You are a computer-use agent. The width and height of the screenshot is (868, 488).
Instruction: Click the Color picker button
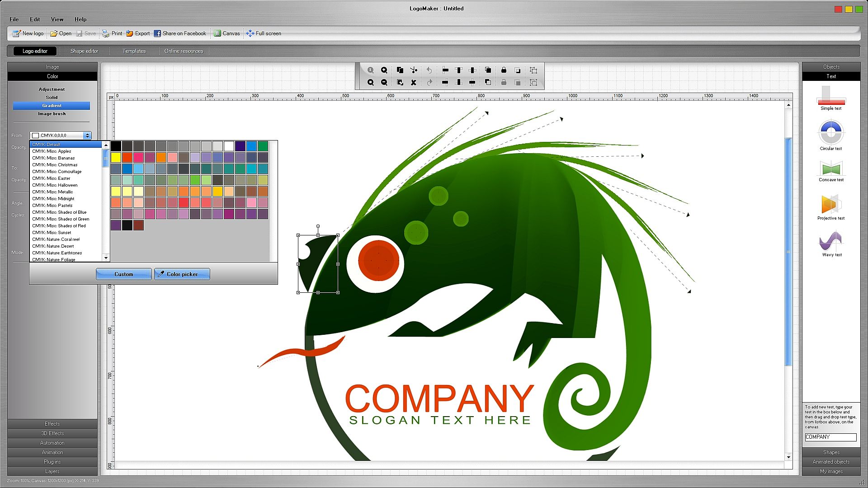click(182, 274)
